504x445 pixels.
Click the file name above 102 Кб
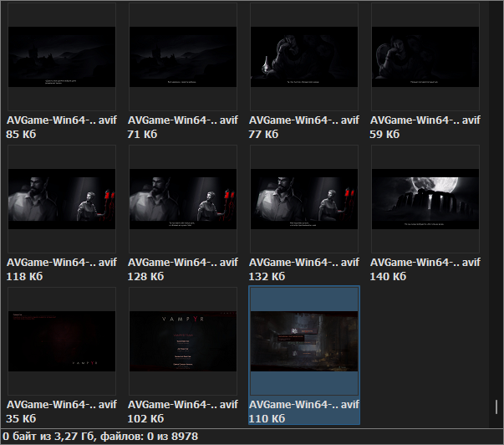tap(183, 405)
